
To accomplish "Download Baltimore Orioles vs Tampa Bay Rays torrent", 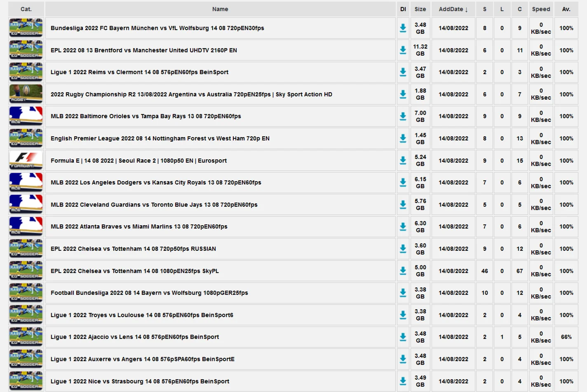I will click(x=403, y=116).
